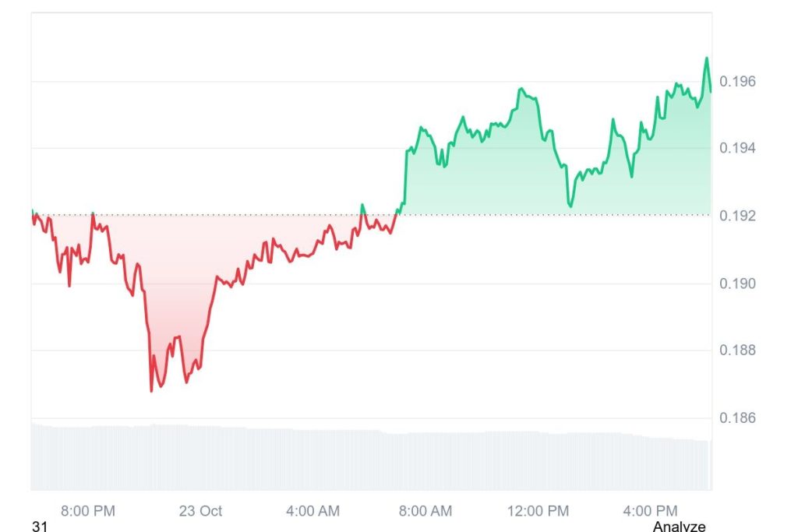Select the 0.188 price axis label
This screenshot has width=798, height=532.
click(736, 351)
